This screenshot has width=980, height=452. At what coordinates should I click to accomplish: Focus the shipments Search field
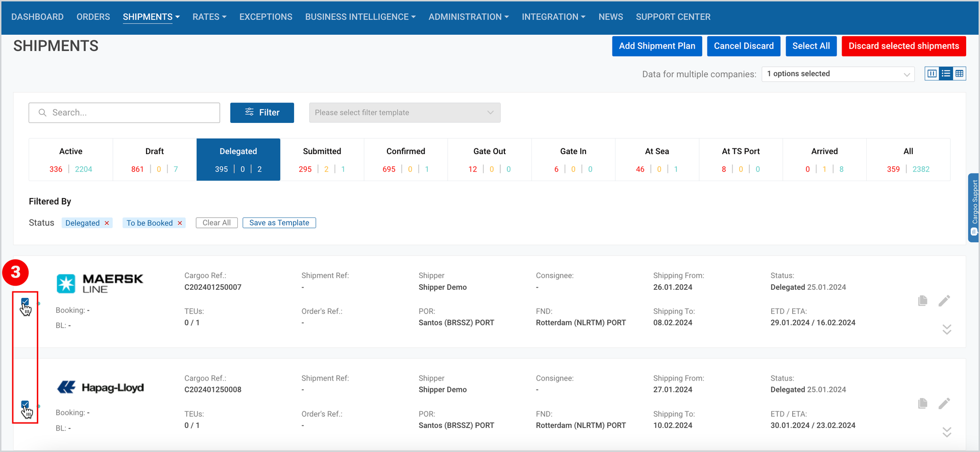125,113
